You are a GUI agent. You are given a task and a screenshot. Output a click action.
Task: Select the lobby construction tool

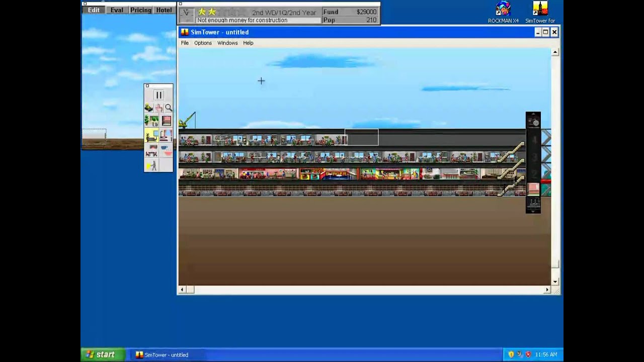tap(151, 121)
